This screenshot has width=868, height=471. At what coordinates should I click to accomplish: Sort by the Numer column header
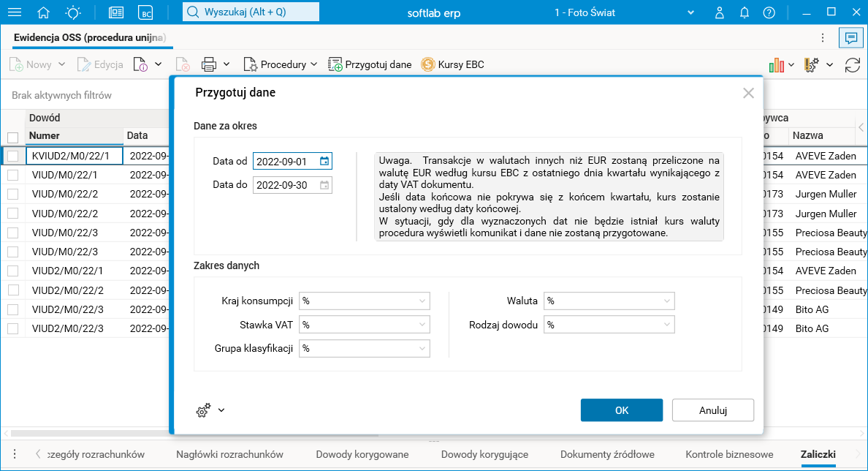[75, 136]
